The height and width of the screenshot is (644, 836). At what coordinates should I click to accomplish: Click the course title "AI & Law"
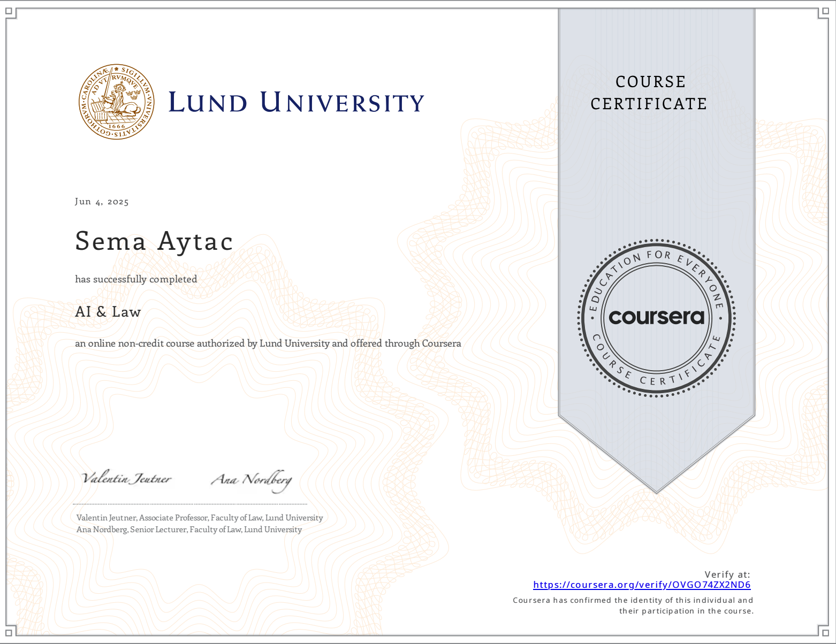(x=108, y=312)
